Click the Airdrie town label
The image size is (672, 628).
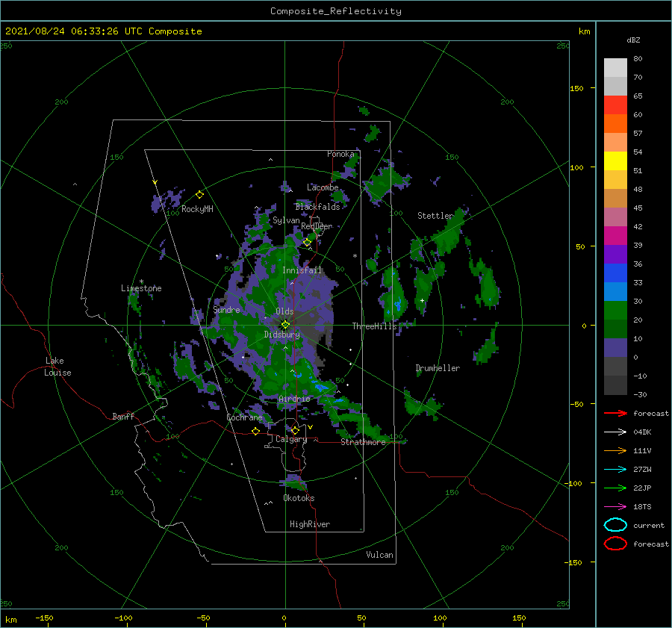tap(294, 399)
